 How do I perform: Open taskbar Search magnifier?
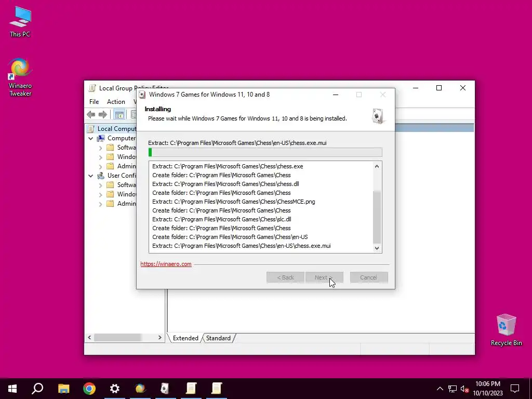(x=37, y=389)
